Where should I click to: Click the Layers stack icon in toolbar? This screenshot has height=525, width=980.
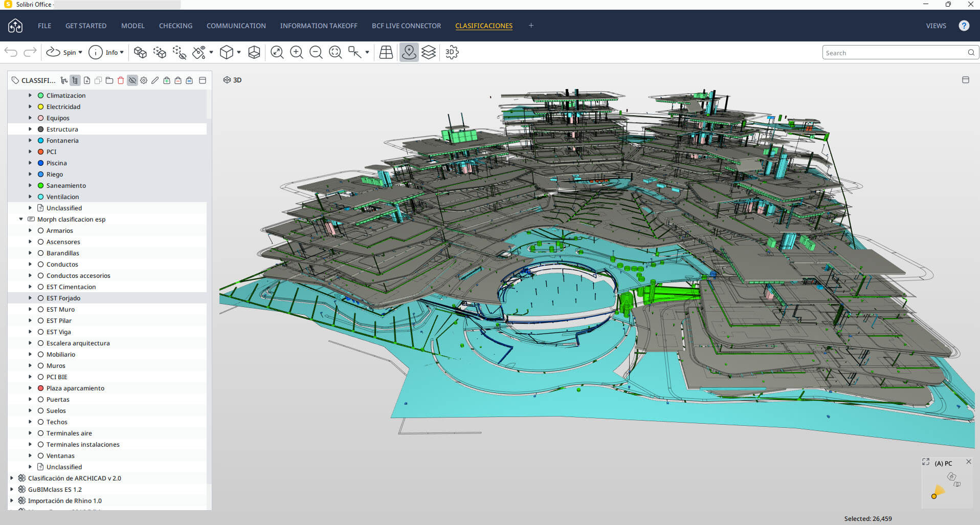[x=429, y=52]
